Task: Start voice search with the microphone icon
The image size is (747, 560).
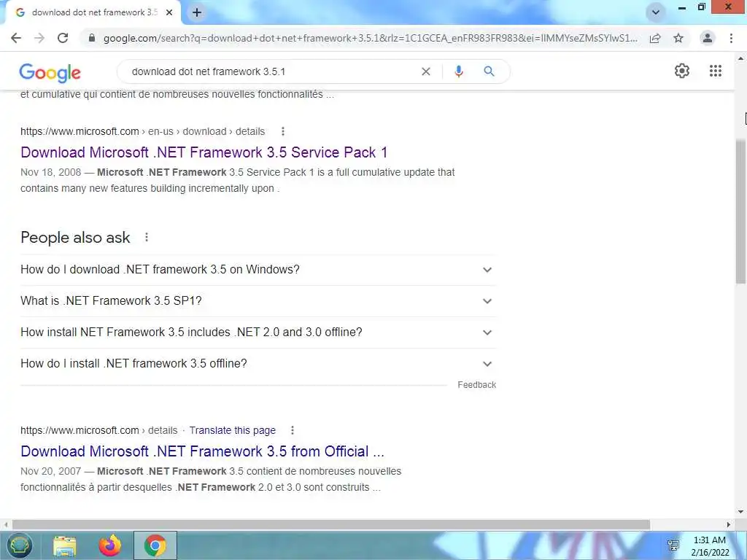Action: [x=458, y=71]
